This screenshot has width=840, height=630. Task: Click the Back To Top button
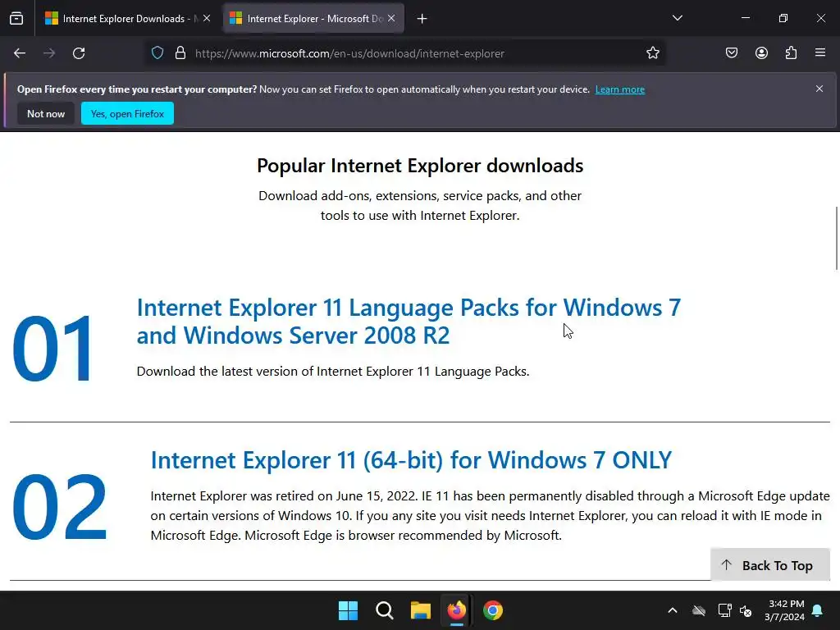[x=769, y=565]
